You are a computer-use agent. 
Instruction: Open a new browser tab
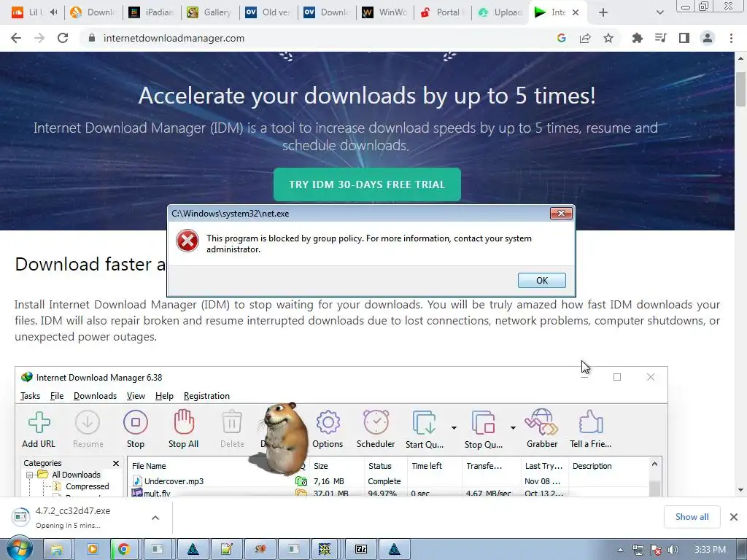tap(603, 12)
